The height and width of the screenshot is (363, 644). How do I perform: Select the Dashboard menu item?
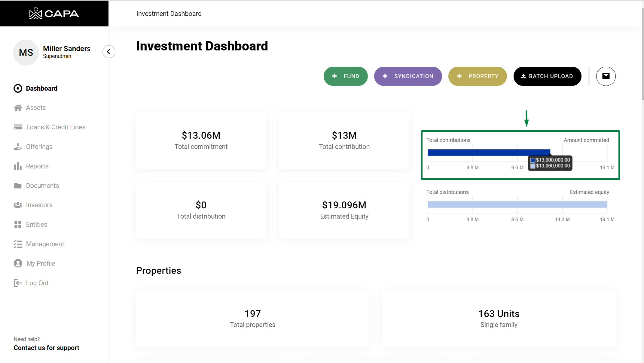pyautogui.click(x=41, y=88)
